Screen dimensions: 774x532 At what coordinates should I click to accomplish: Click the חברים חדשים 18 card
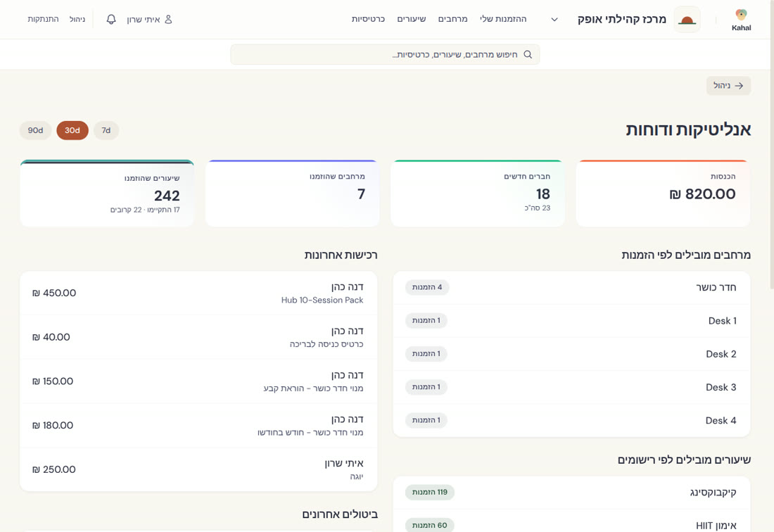tap(477, 194)
